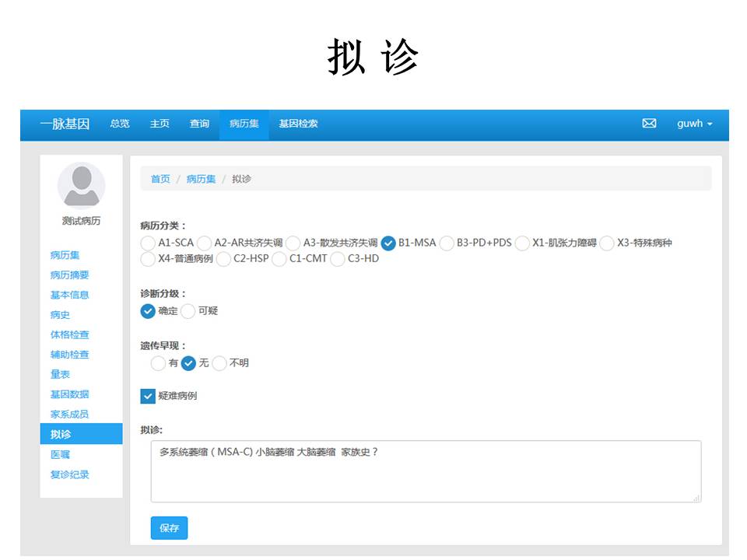This screenshot has width=747, height=560.
Task: Select the C3-HD radio option
Action: pos(337,259)
